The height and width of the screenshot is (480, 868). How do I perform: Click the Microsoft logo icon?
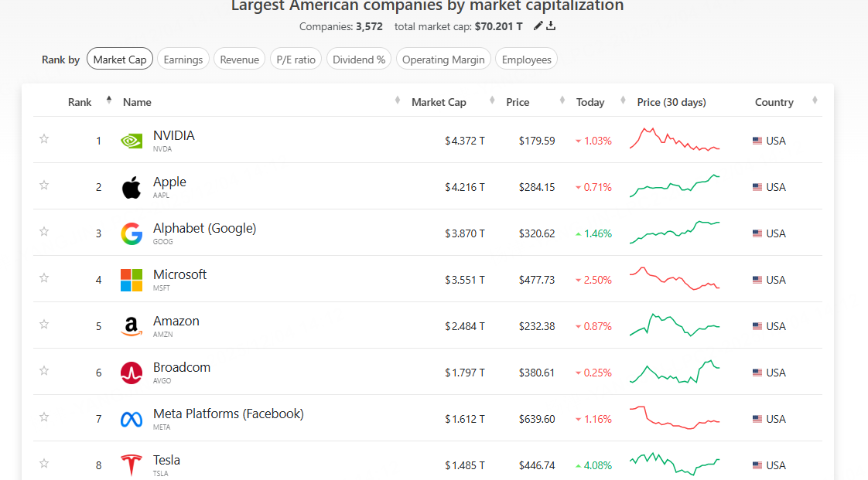[x=132, y=280]
